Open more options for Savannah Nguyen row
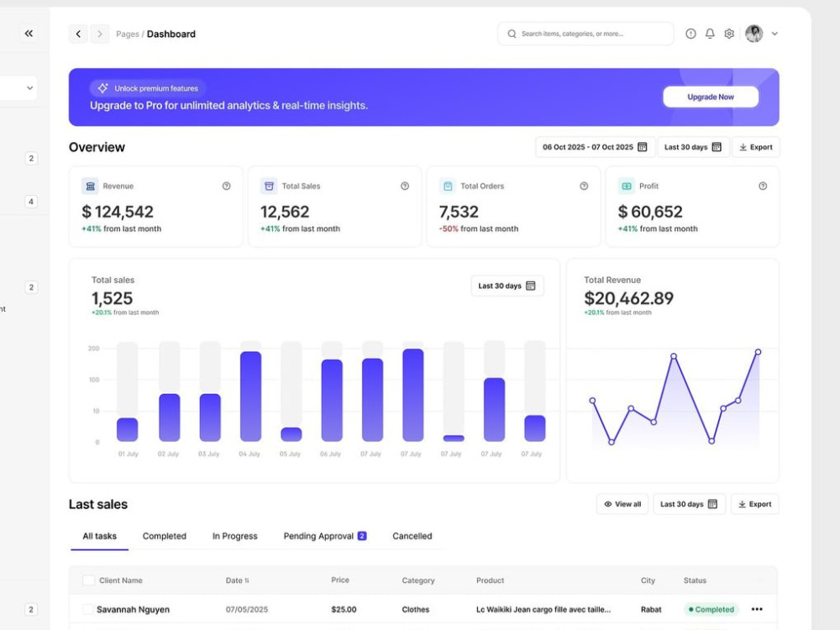This screenshot has width=840, height=630. [757, 609]
